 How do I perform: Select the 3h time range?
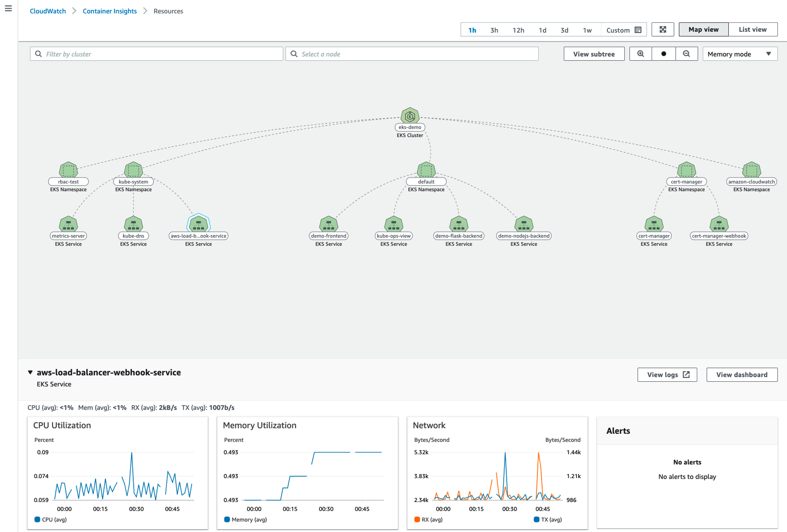click(494, 30)
